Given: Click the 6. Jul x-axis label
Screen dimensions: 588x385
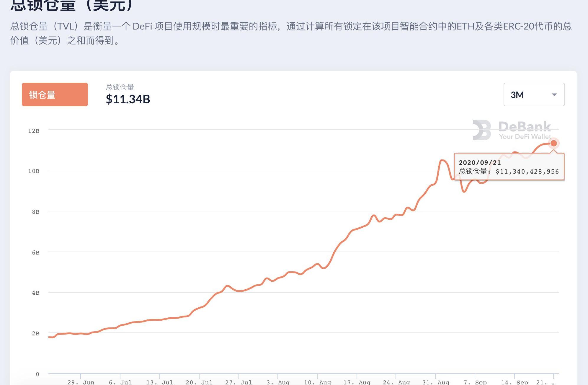Looking at the screenshot, I should click(x=120, y=382).
